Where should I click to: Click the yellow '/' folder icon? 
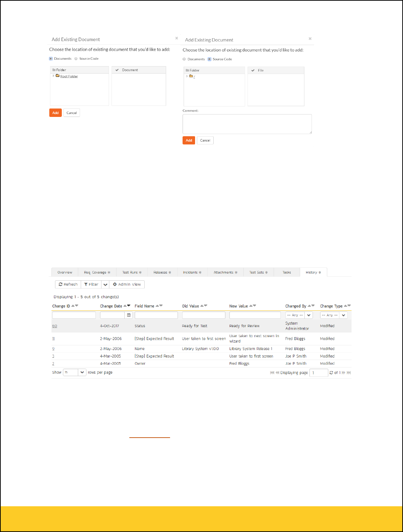pos(191,76)
